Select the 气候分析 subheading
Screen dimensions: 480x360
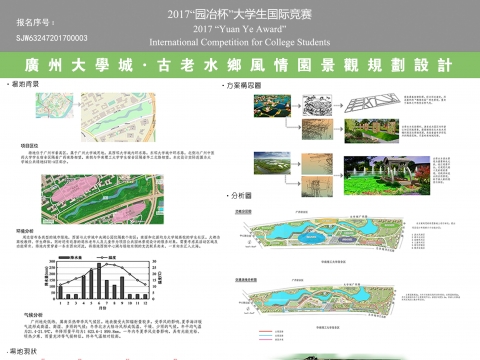pyautogui.click(x=33, y=315)
